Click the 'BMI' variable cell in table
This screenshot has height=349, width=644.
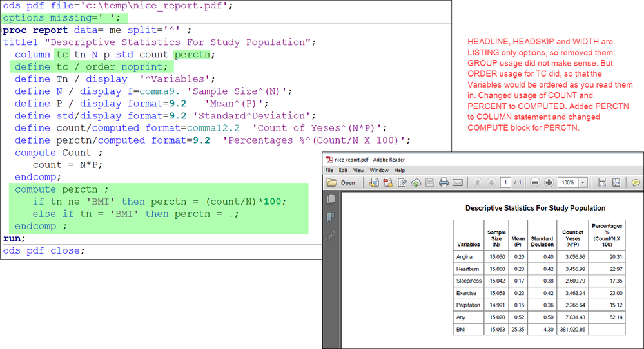point(469,329)
